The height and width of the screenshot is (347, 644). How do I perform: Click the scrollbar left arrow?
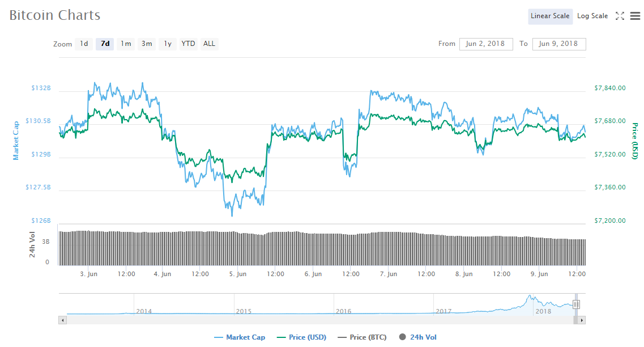[x=62, y=320]
